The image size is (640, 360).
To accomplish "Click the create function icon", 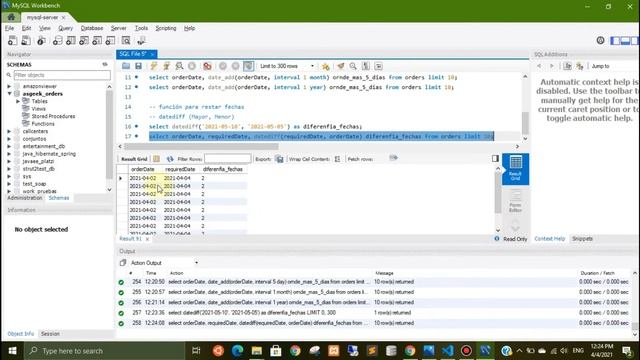I will tap(110, 40).
